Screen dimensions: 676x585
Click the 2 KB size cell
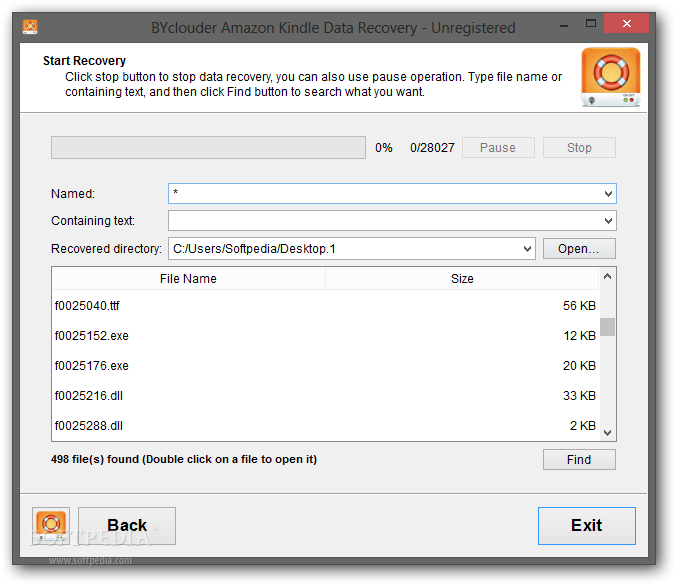click(x=582, y=426)
